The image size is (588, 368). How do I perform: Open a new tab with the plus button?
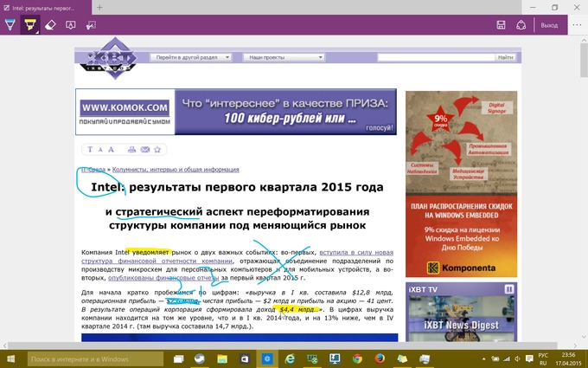pos(99,8)
